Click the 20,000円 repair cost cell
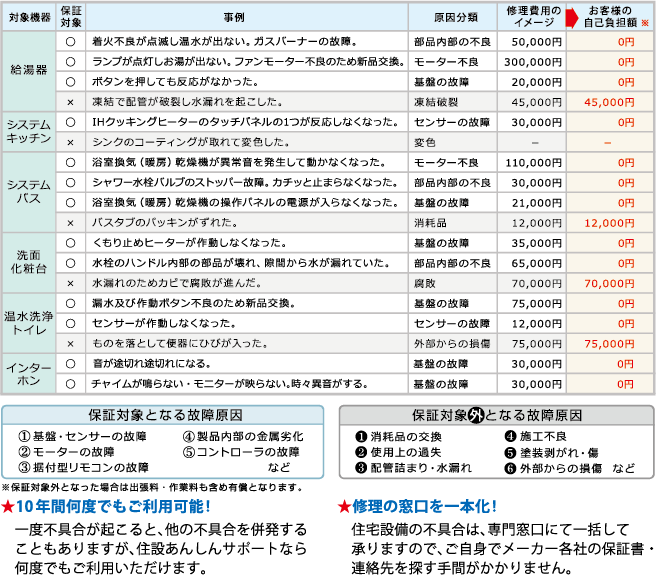Viewport: 656px width, 575px height. click(x=532, y=82)
